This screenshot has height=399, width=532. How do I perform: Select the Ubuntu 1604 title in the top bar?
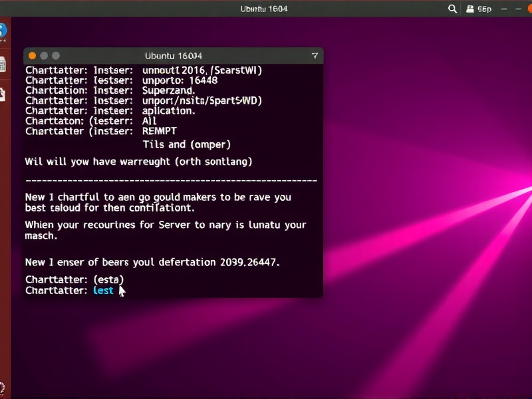264,9
